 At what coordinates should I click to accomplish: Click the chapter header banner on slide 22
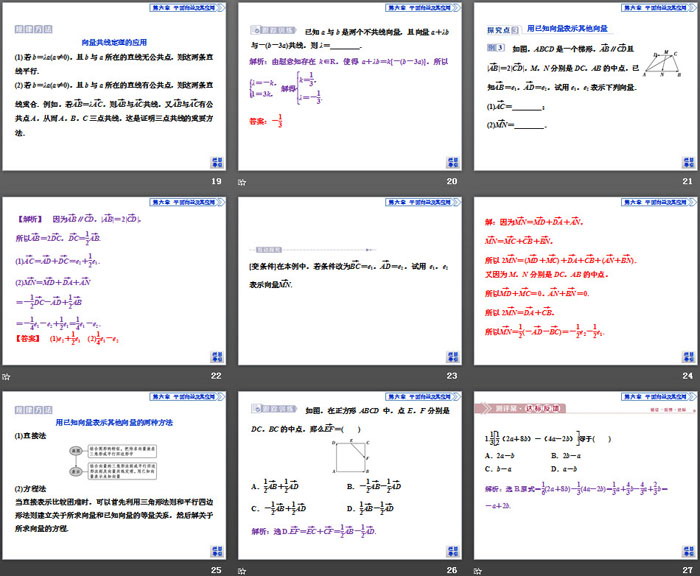click(187, 202)
